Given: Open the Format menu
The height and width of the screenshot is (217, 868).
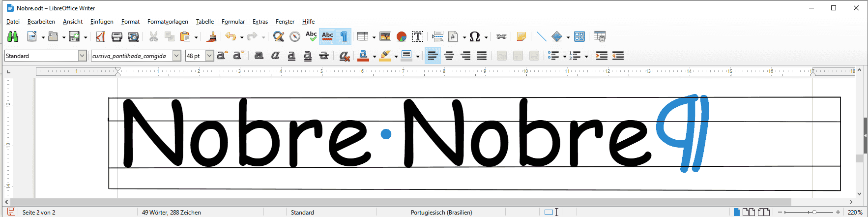Looking at the screenshot, I should (x=130, y=22).
